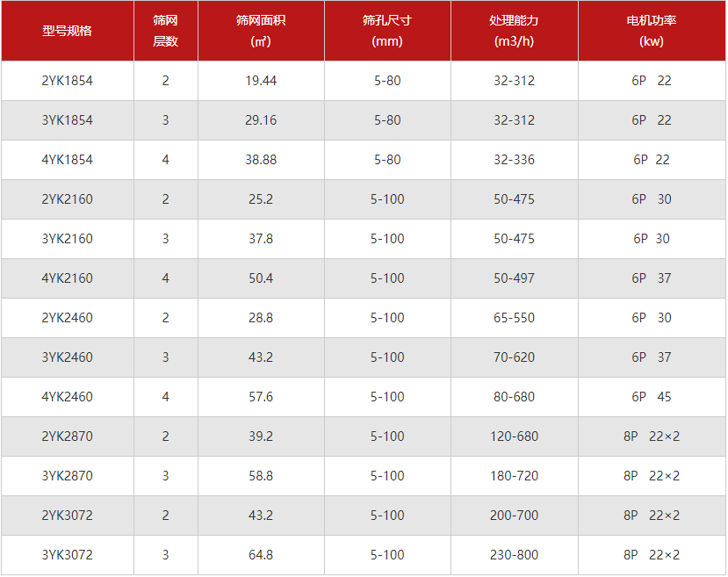Select screen area value 64.8
Image resolution: width=728 pixels, height=577 pixels.
click(261, 555)
